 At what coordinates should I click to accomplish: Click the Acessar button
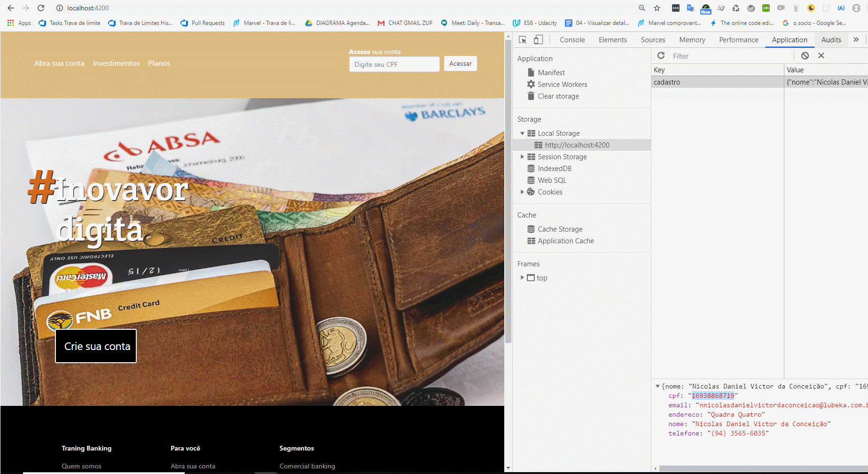pyautogui.click(x=460, y=63)
